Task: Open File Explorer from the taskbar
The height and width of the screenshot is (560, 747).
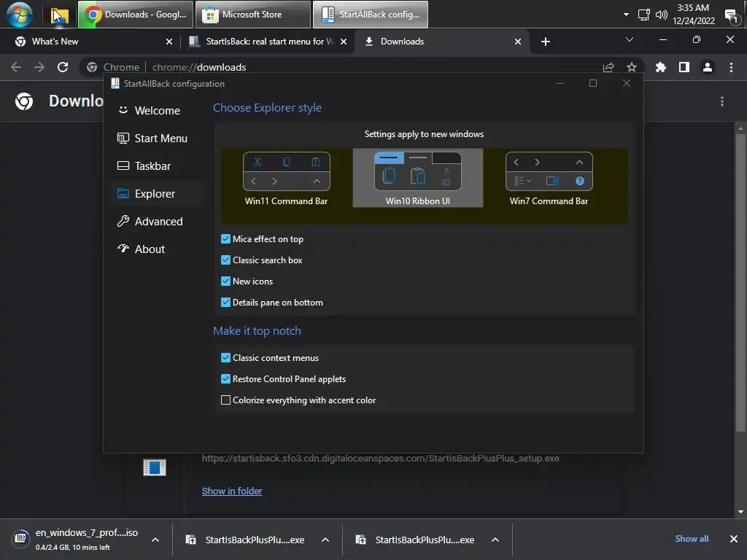Action: point(60,15)
